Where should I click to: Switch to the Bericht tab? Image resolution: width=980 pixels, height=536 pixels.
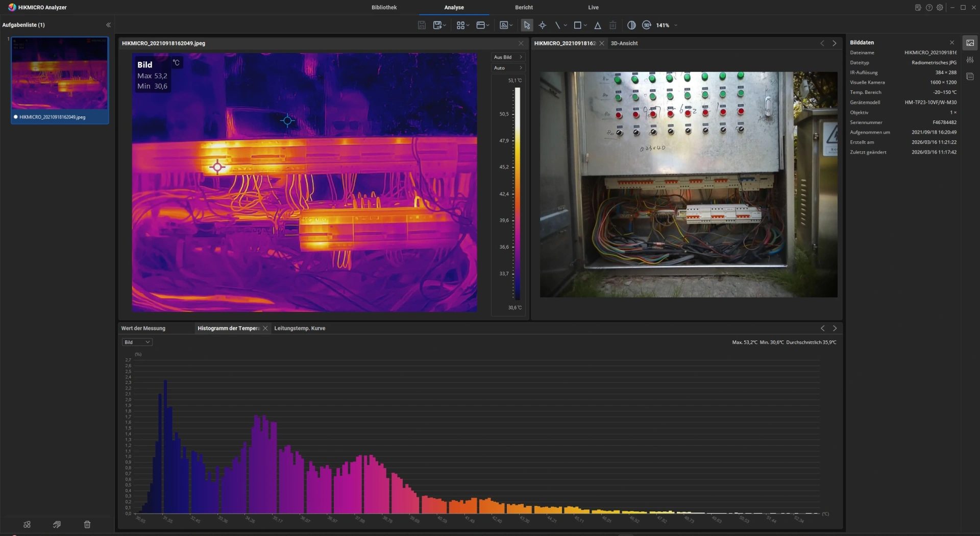(x=524, y=8)
